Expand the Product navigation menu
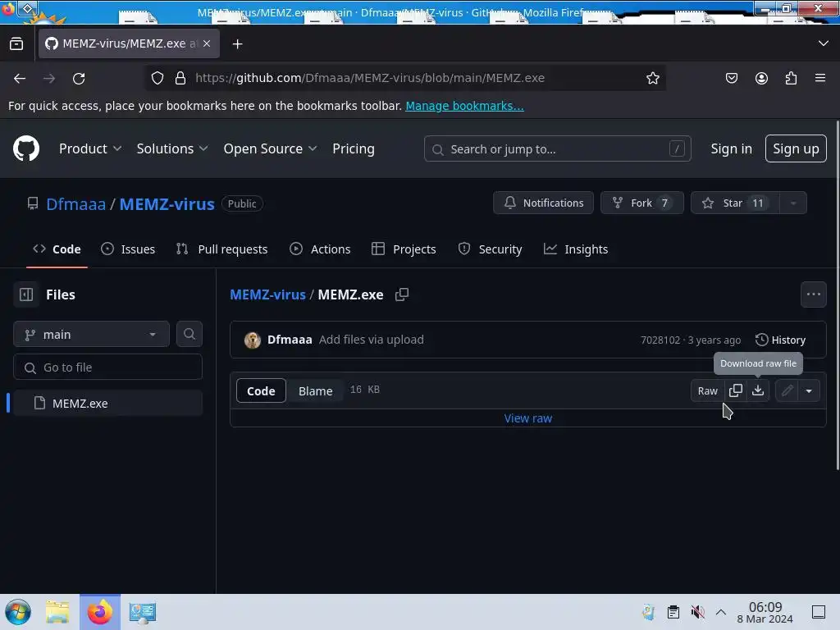 pos(90,148)
